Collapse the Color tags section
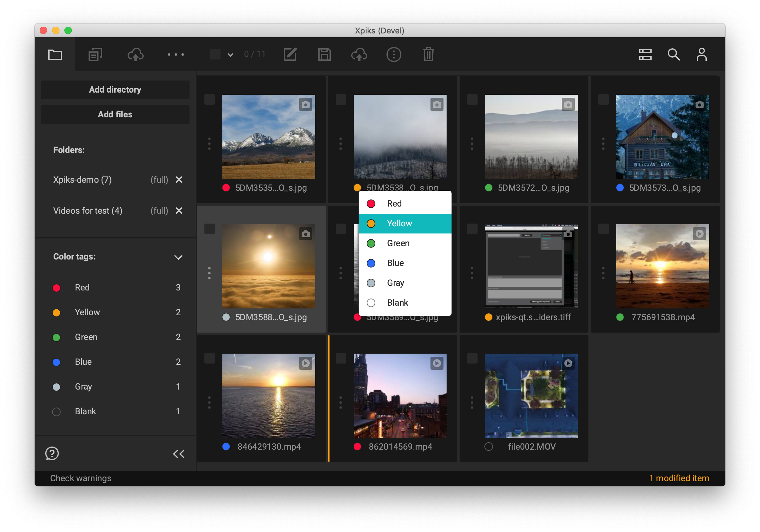Viewport: 760px width, 532px height. tap(178, 257)
